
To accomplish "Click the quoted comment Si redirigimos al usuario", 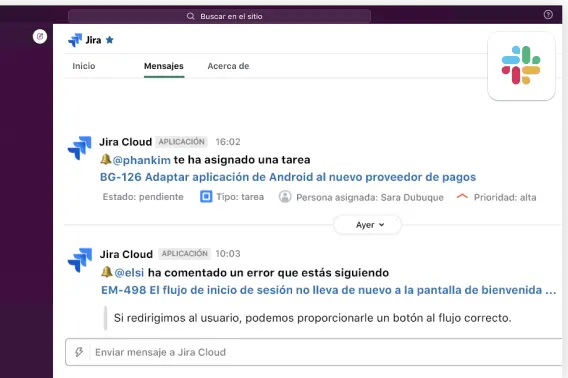I will pos(312,318).
